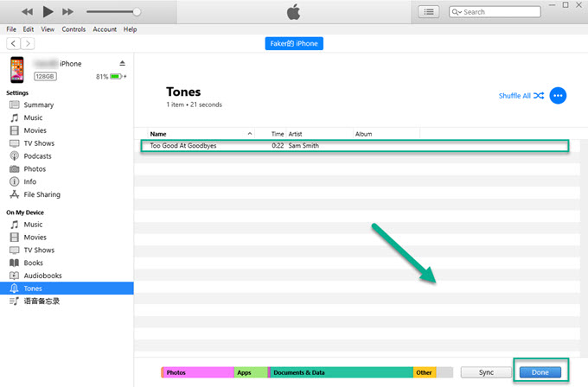This screenshot has width=588, height=387.
Task: Click the 128GB capacity badge
Action: (x=45, y=76)
